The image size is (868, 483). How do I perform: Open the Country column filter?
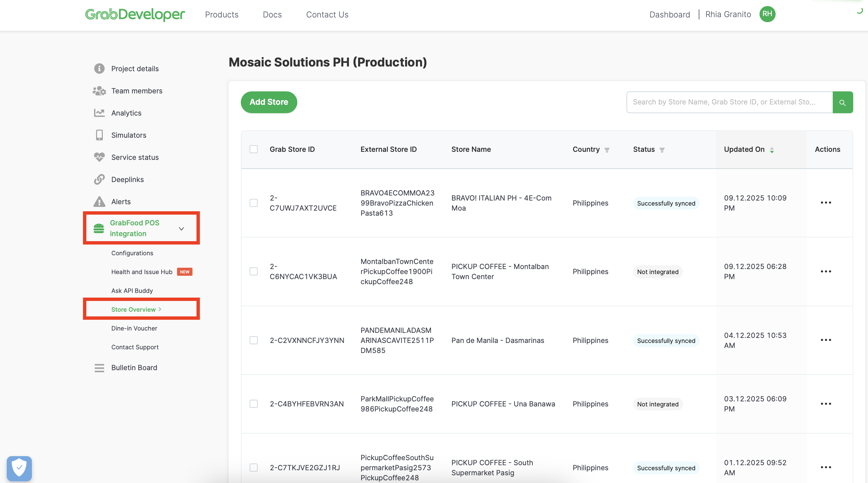(607, 150)
